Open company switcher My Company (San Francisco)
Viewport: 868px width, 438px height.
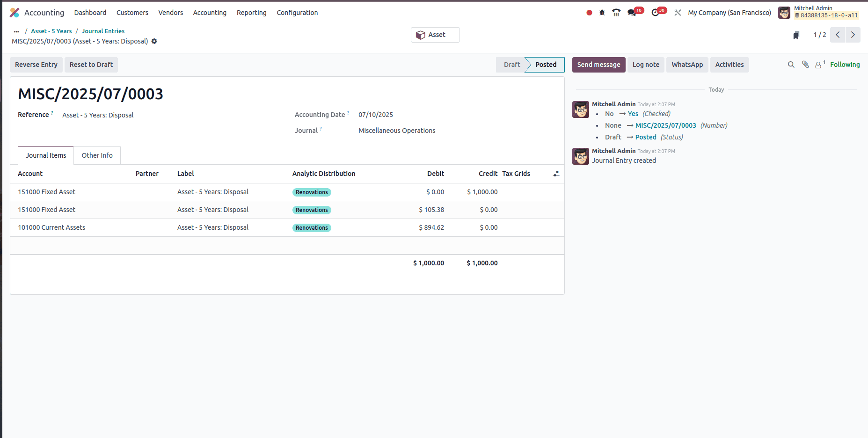pos(729,13)
